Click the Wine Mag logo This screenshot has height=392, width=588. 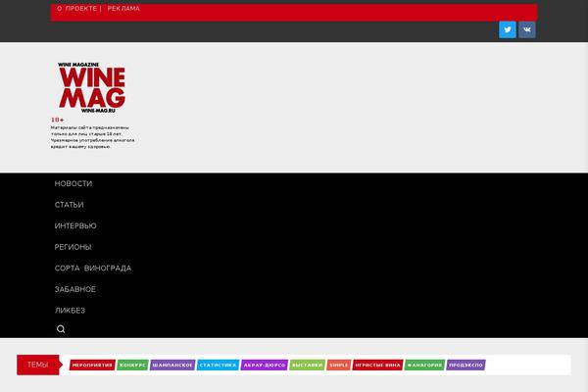(x=92, y=88)
